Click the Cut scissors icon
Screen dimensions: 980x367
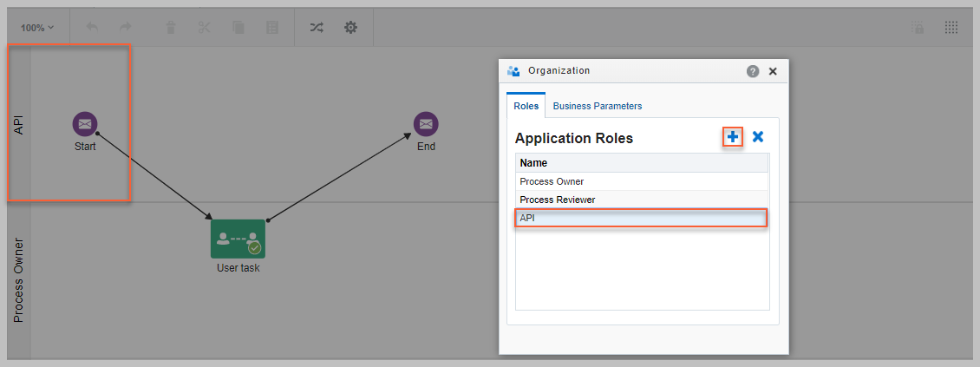[205, 28]
